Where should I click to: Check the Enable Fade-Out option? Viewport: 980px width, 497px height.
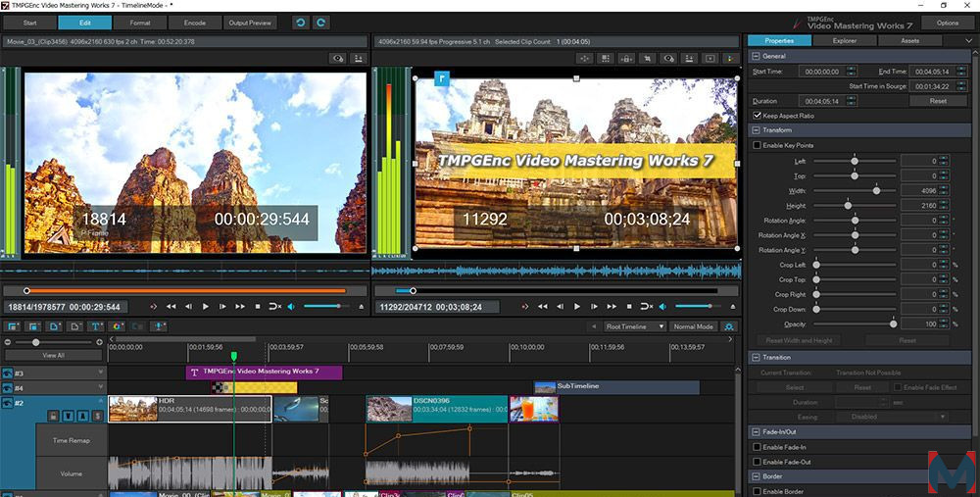(x=757, y=462)
